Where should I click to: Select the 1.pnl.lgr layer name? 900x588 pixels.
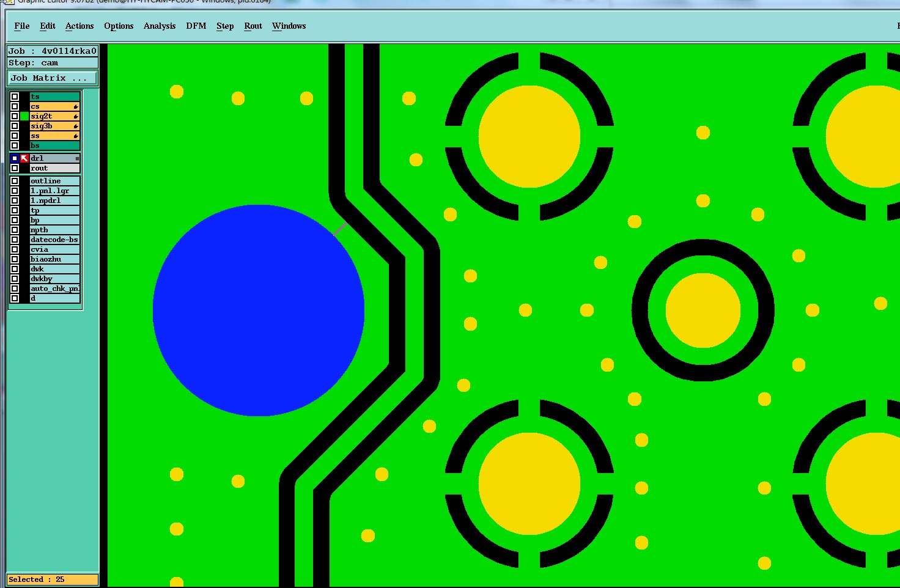click(x=55, y=191)
